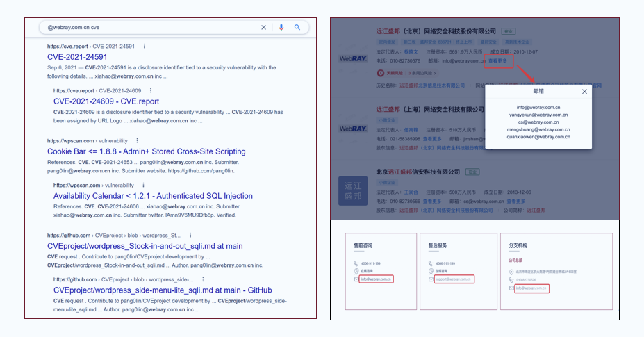This screenshot has height=337, width=644.
Task: Open the CVE-2021-24591 result link
Action: pyautogui.click(x=77, y=57)
